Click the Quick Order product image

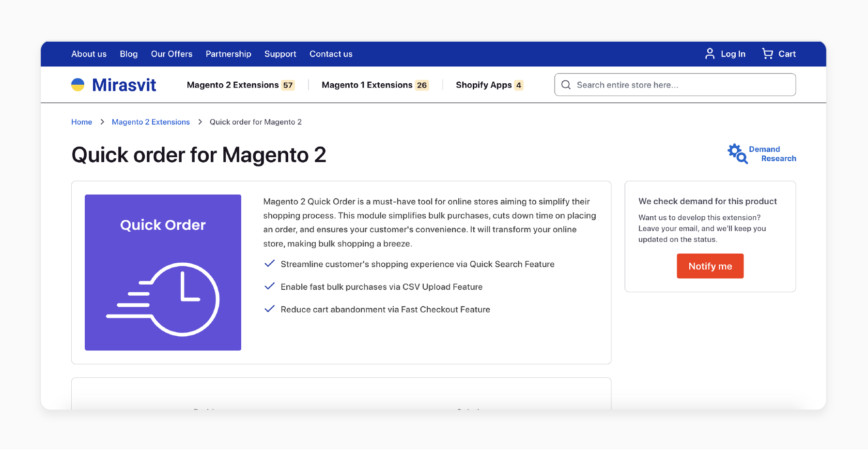[163, 272]
